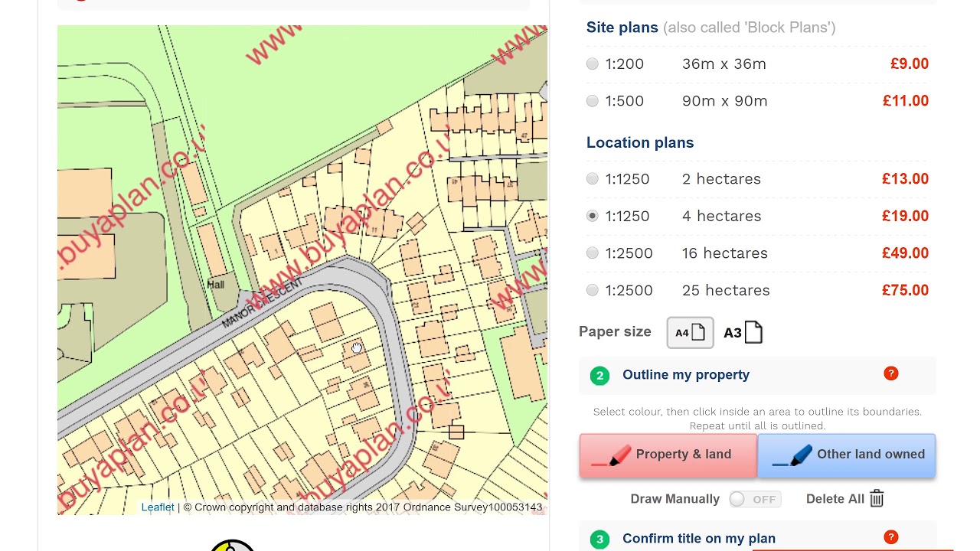Select blue Other land owned marker
The height and width of the screenshot is (551, 980).
[x=846, y=455]
